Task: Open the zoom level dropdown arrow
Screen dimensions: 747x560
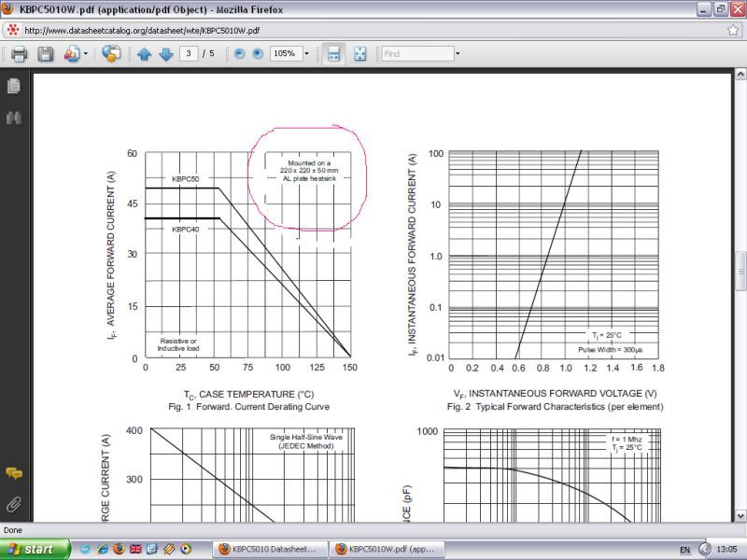Action: [x=306, y=54]
